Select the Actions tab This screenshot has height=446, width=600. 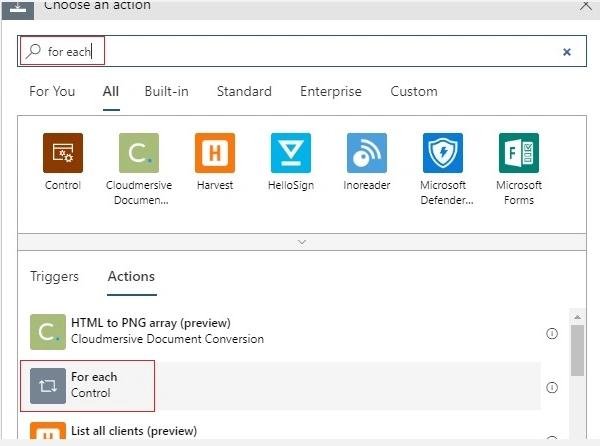[x=131, y=276]
